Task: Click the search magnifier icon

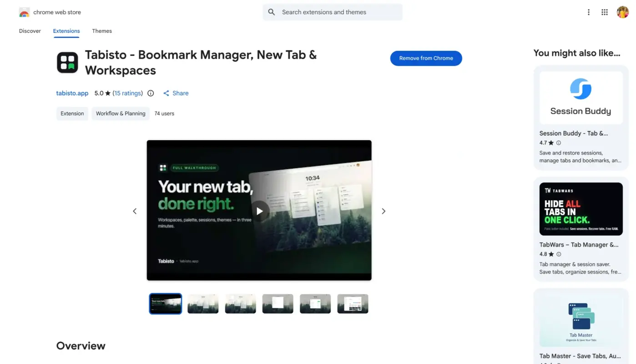Action: [272, 12]
